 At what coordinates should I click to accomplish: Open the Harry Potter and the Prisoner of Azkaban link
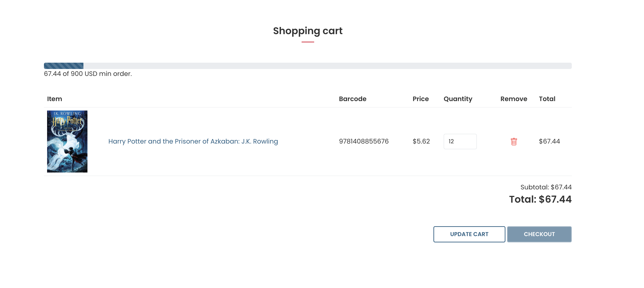pyautogui.click(x=193, y=141)
